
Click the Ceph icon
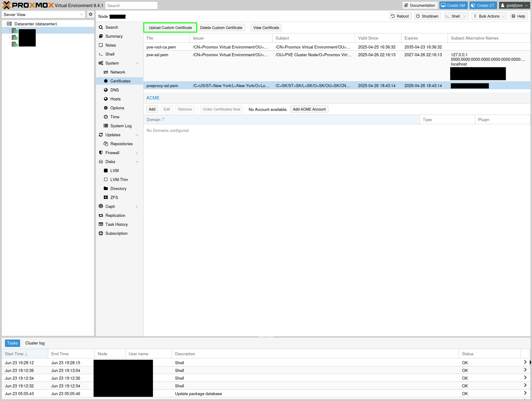pos(101,206)
